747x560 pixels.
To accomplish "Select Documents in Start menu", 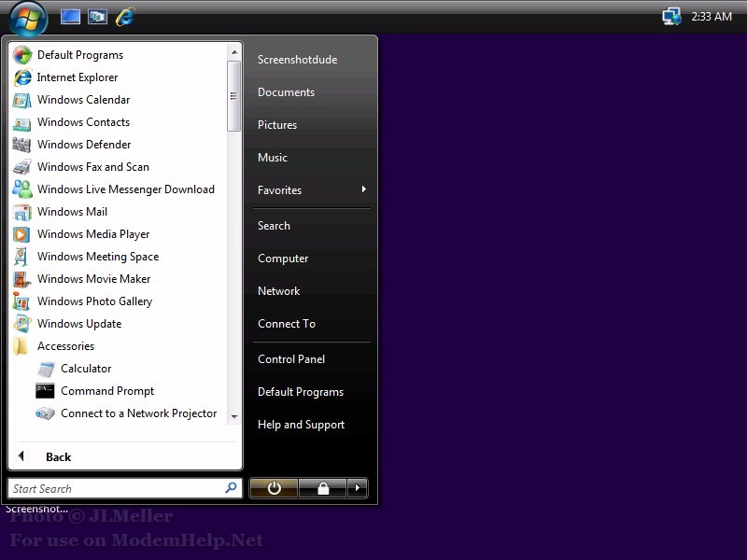I will tap(286, 92).
